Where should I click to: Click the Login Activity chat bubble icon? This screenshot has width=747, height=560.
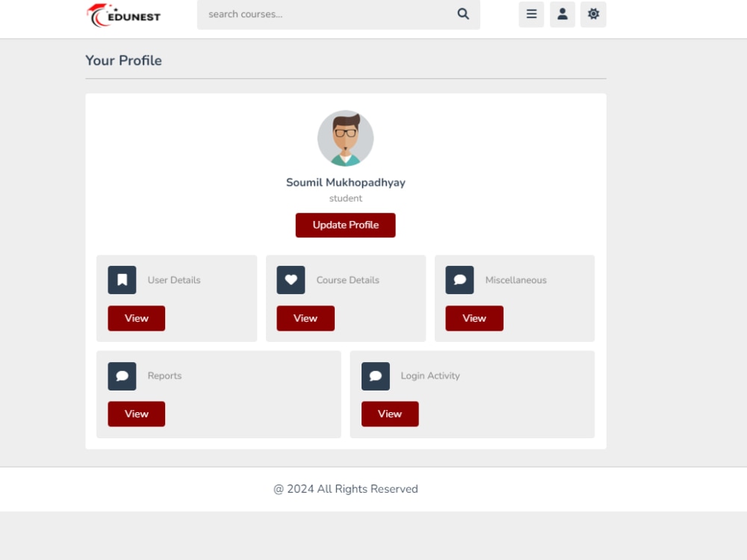[x=376, y=376]
